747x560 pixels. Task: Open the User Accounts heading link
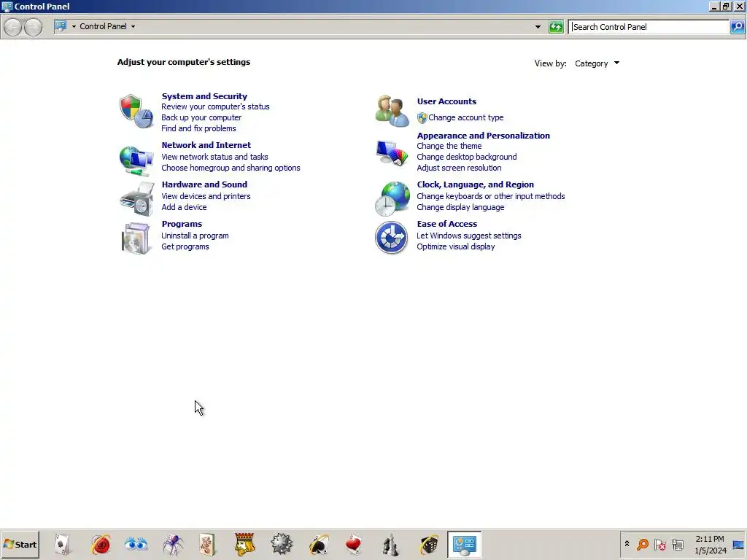tap(446, 101)
